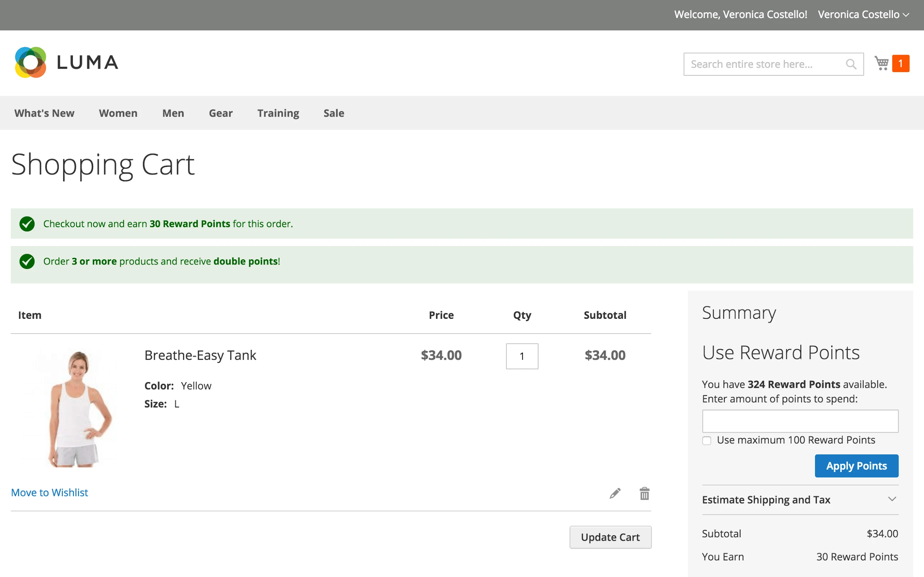Click the green checkmark on the reward points banner

27,223
